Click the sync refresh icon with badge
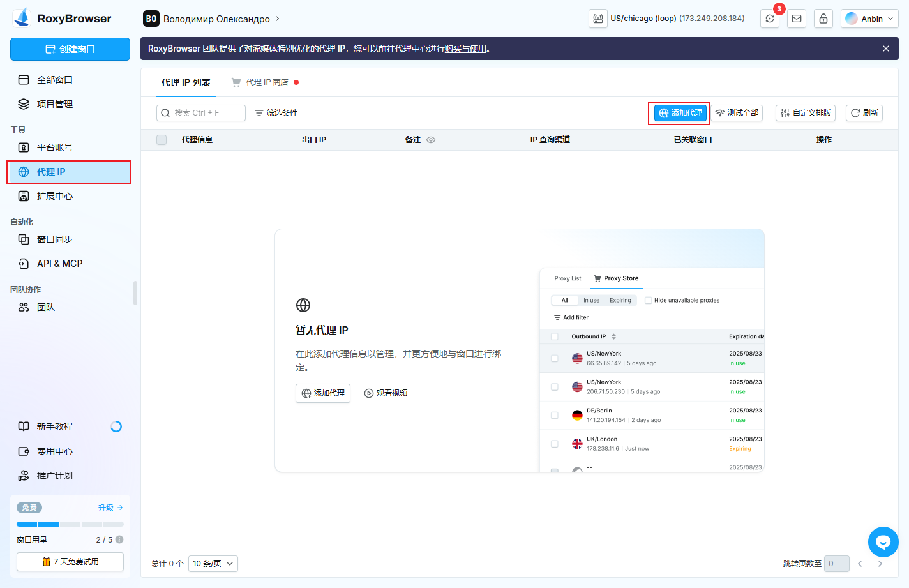 pos(770,19)
